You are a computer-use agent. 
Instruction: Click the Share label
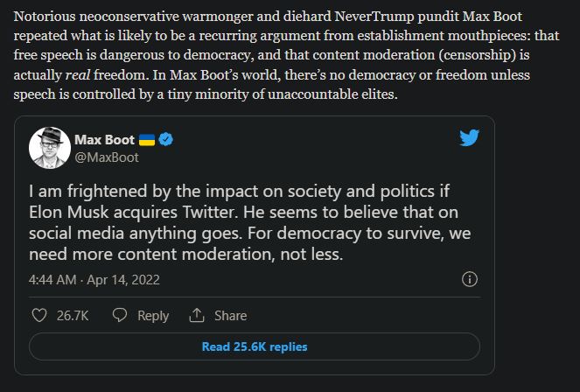point(230,316)
